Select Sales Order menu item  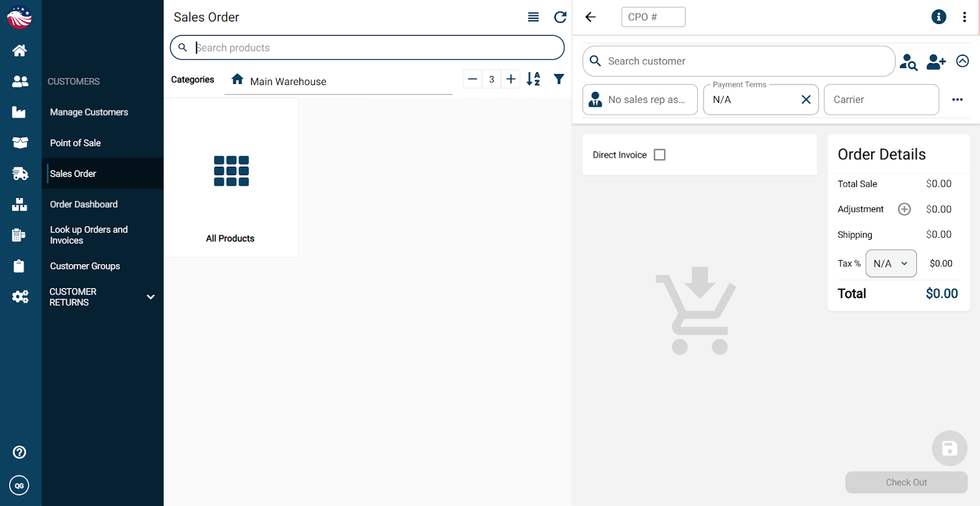102,173
